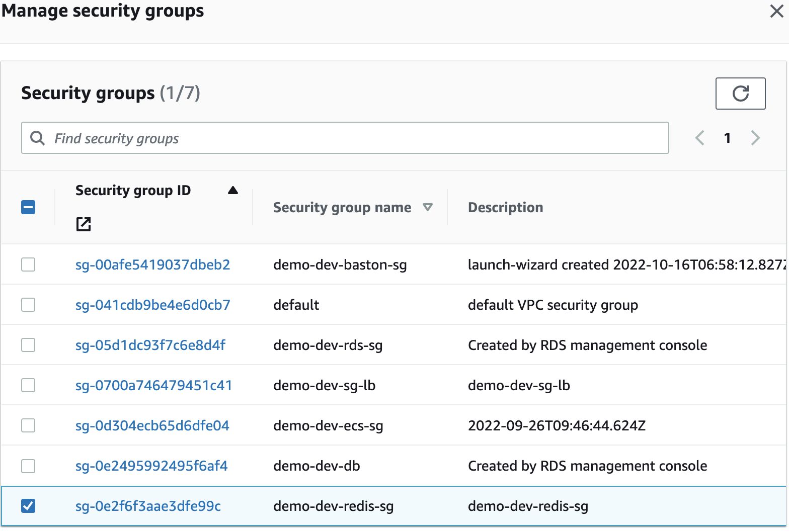Check the demo-dev-db row checkbox
Viewport: 789px width, 532px height.
(28, 466)
